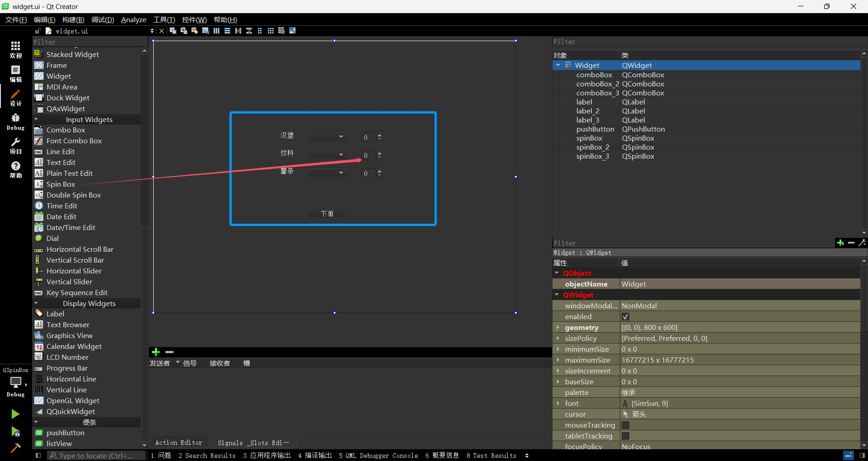Expand the font property
The image size is (868, 461).
click(x=558, y=403)
